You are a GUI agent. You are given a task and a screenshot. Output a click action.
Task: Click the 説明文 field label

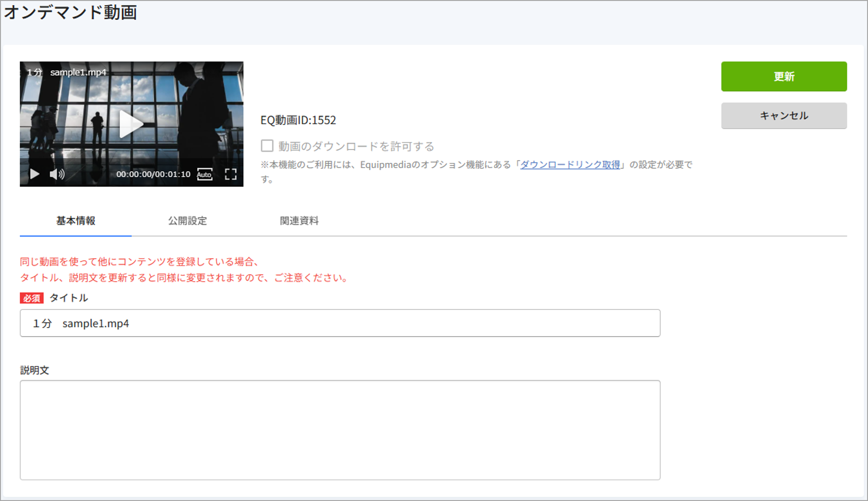pyautogui.click(x=34, y=370)
